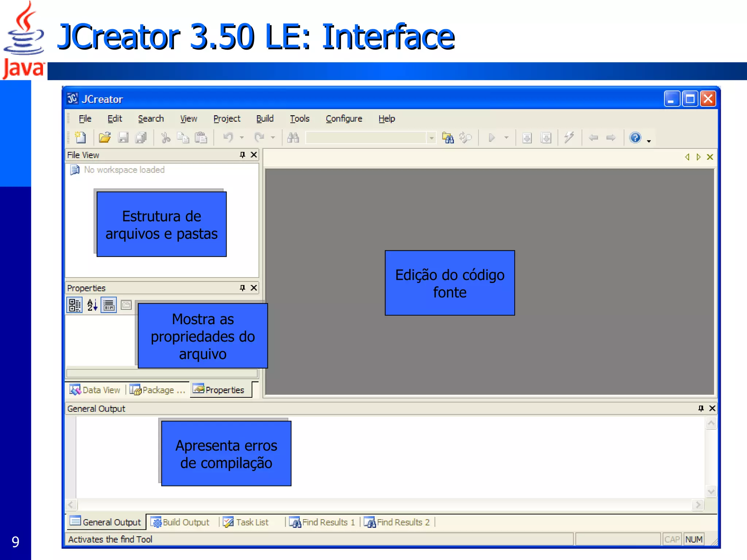Click the Navigate Back arrow icon
The height and width of the screenshot is (560, 747).
tap(593, 137)
